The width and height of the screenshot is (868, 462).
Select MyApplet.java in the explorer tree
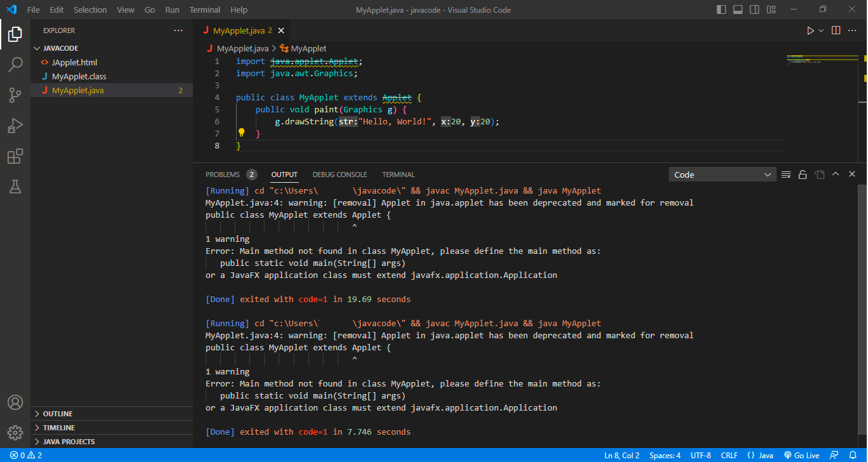(112, 90)
